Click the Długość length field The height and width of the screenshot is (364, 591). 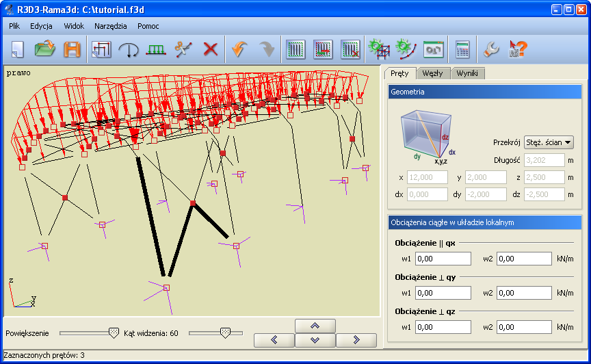coord(544,160)
